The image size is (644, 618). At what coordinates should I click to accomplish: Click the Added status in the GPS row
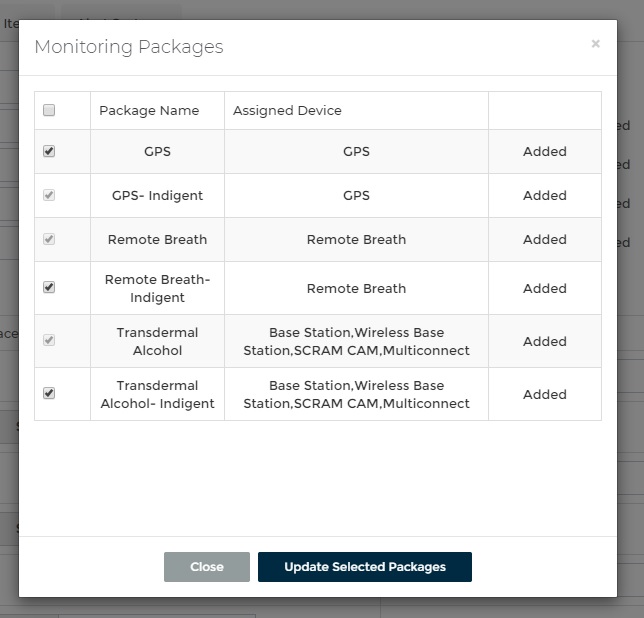544,152
